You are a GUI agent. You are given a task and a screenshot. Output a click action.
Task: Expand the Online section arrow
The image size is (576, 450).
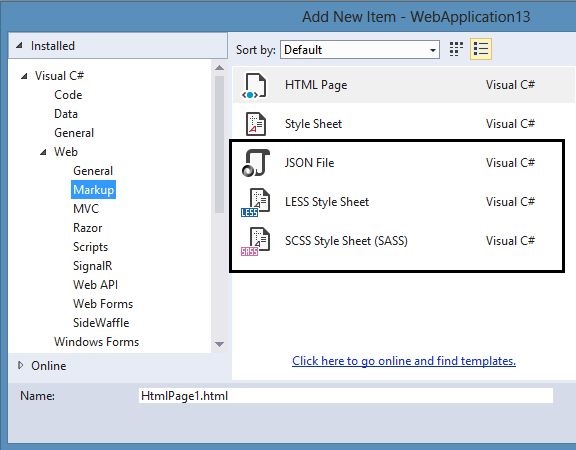tap(21, 365)
